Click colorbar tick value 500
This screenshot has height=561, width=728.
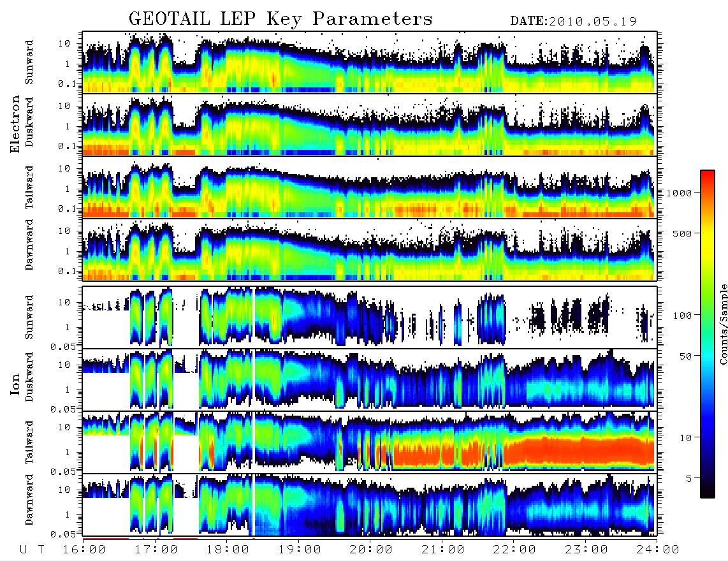coord(682,233)
